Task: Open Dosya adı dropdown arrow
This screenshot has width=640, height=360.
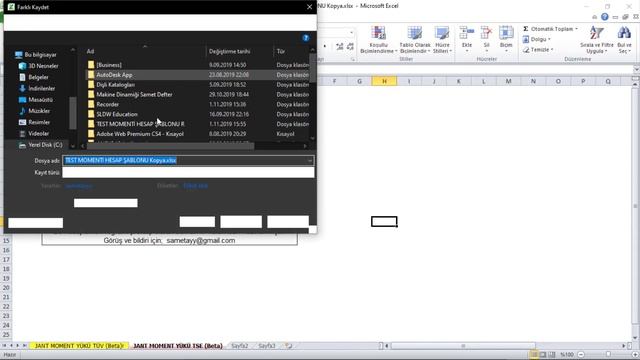Action: 310,160
